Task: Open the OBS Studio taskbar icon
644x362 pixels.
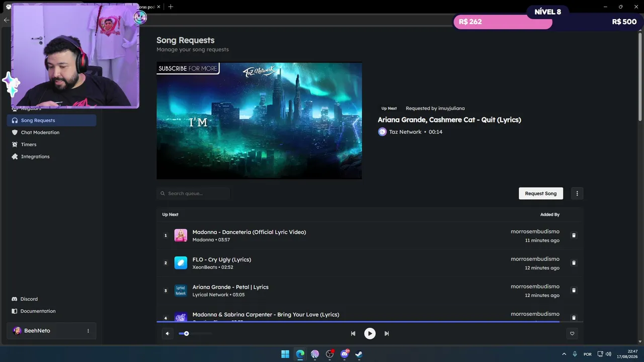Action: point(330,354)
